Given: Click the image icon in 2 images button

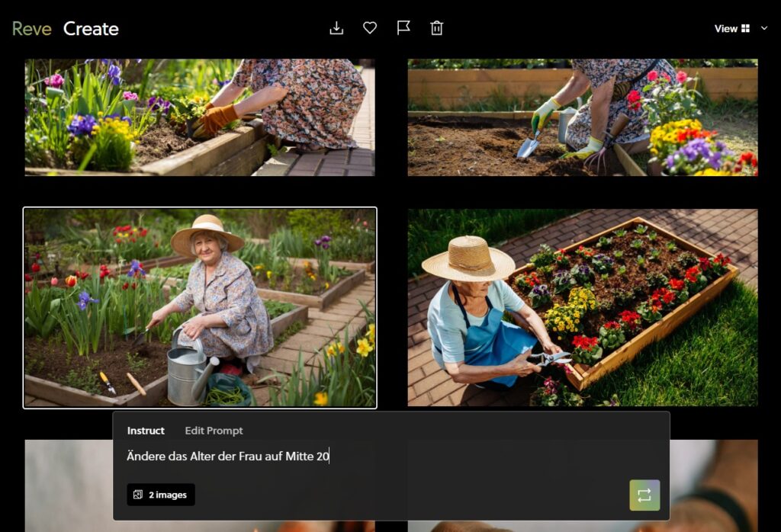Looking at the screenshot, I should pos(138,495).
